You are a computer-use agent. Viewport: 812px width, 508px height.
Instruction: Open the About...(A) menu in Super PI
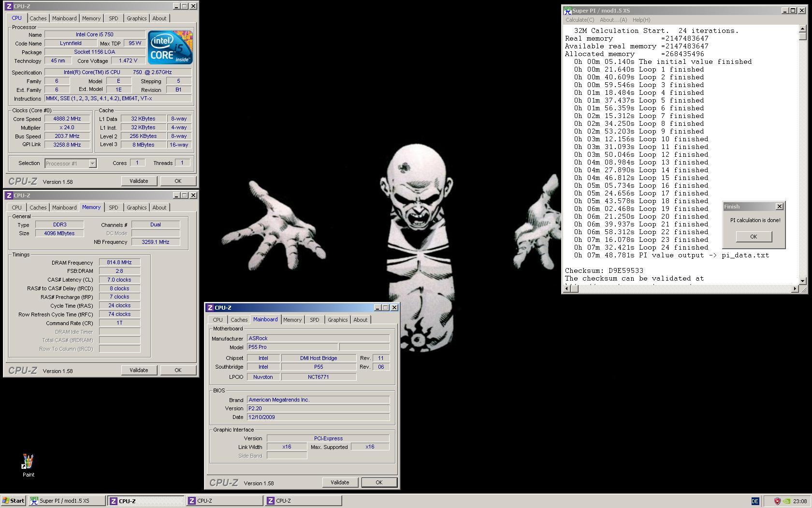point(613,20)
